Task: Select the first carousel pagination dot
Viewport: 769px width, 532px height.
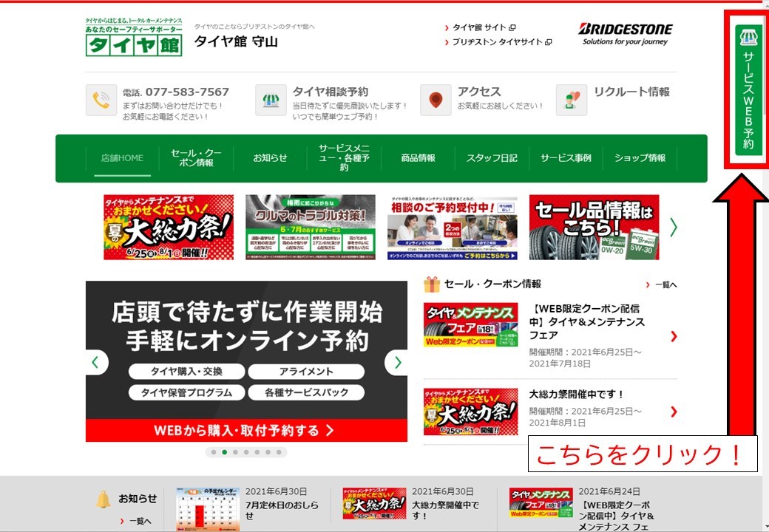Action: click(214, 452)
